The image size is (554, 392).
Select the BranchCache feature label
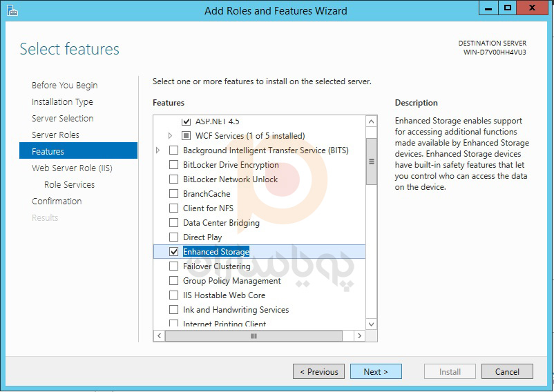tap(207, 194)
